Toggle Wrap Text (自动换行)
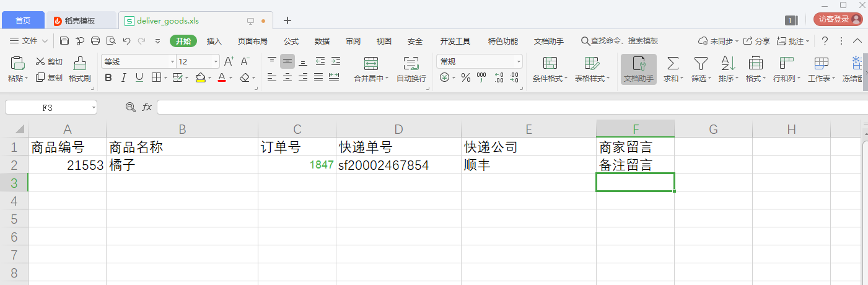The width and height of the screenshot is (868, 285). [411, 63]
